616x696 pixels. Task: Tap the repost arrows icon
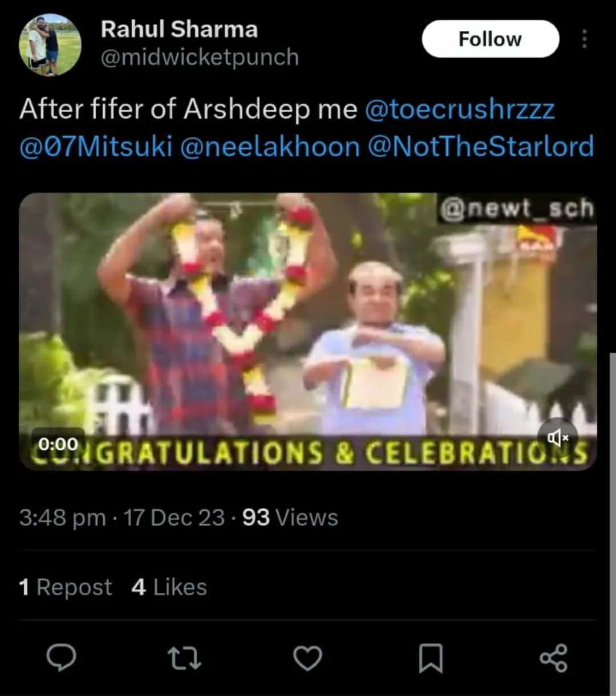point(184,658)
